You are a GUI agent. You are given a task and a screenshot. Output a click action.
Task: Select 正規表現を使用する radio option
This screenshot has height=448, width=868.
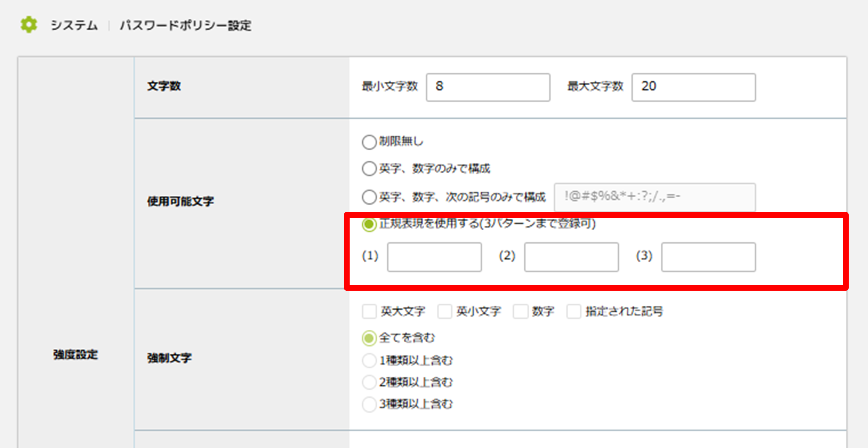click(x=369, y=224)
